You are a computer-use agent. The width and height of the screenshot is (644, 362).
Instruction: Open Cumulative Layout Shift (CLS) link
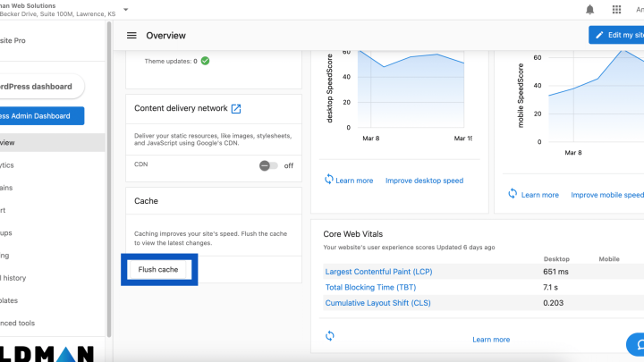377,303
